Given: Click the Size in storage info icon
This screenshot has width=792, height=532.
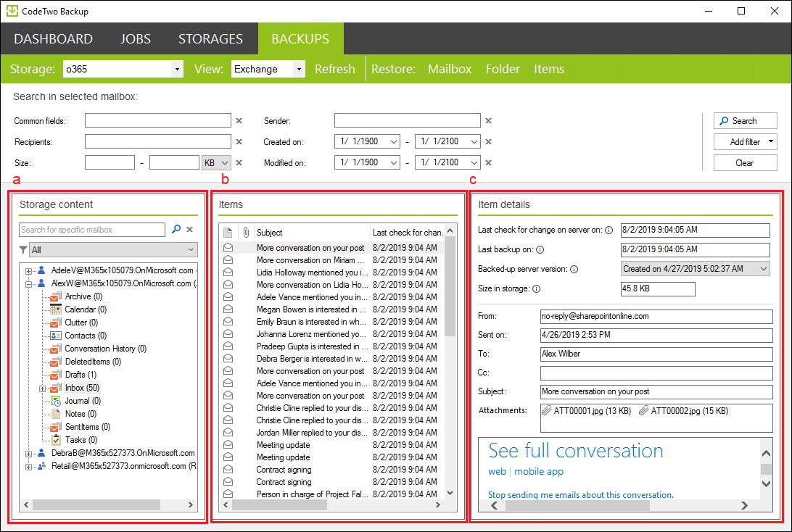Looking at the screenshot, I should 537,289.
